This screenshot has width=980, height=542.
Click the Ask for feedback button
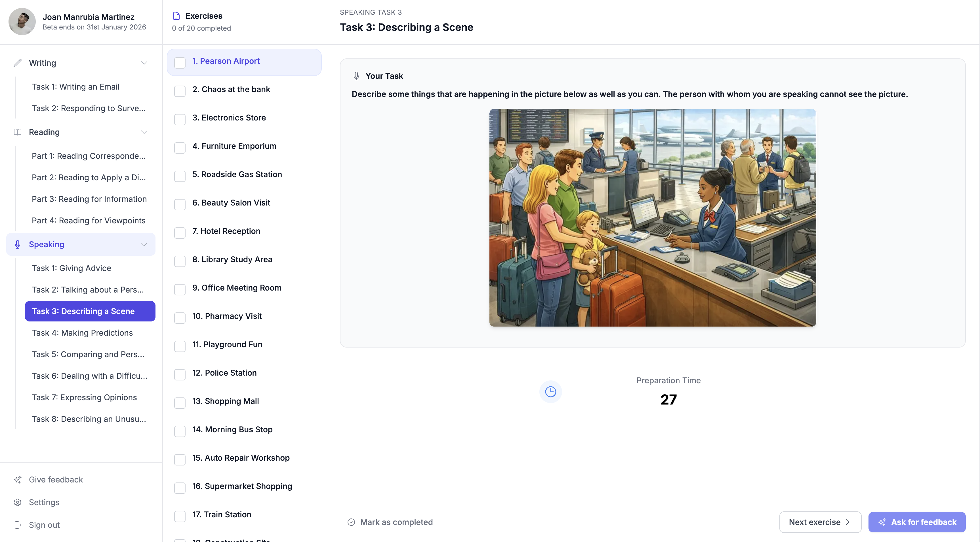point(917,522)
